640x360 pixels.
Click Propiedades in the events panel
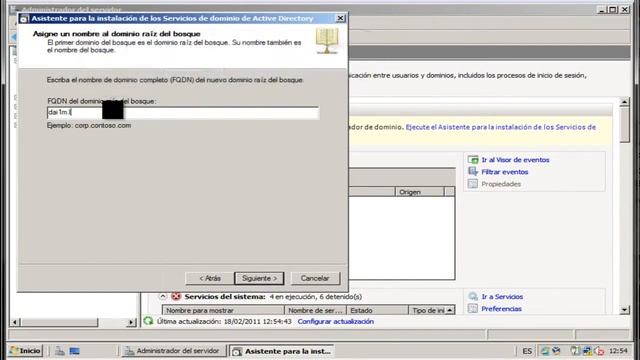[501, 184]
